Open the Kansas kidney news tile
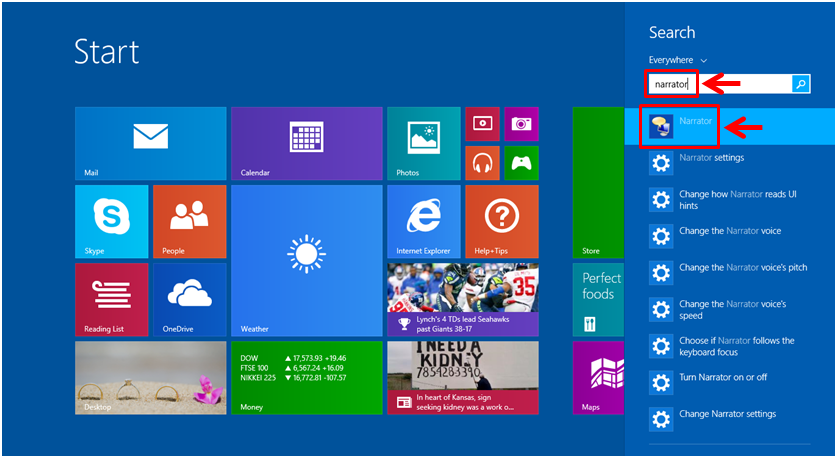This screenshot has width=836, height=457. (x=463, y=378)
